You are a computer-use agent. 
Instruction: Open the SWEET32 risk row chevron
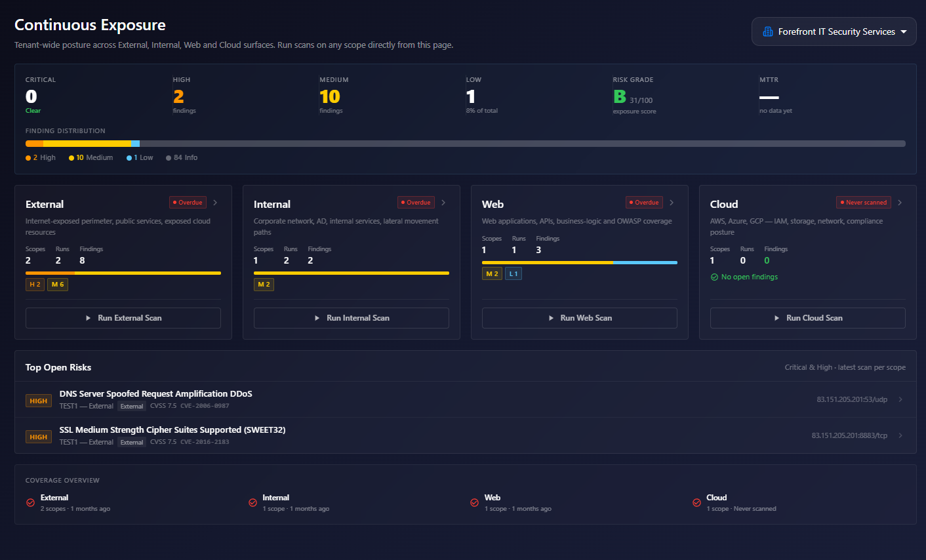(900, 435)
